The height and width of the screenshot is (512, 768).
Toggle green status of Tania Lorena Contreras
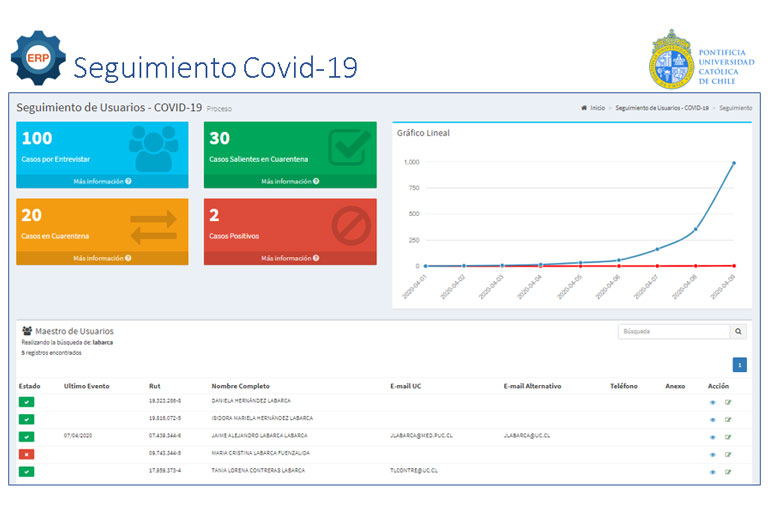click(x=26, y=471)
